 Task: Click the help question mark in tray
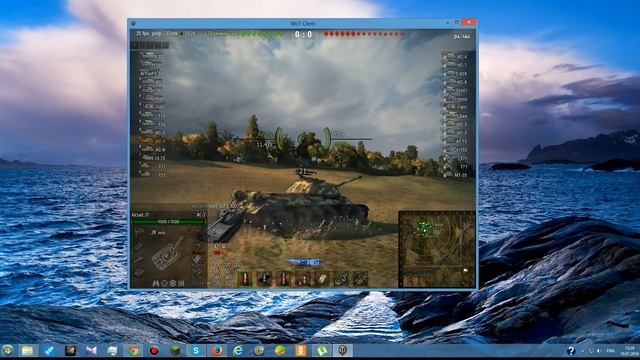[x=571, y=351]
